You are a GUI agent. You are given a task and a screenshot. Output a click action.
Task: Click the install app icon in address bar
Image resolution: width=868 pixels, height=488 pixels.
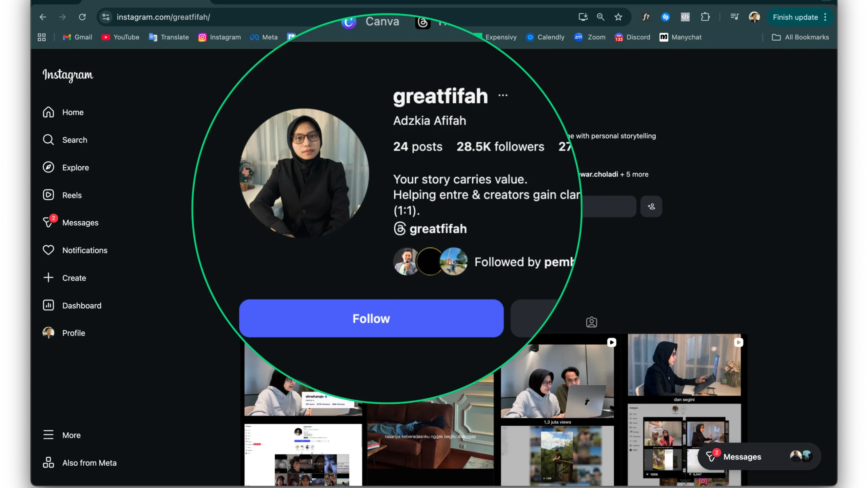click(583, 17)
